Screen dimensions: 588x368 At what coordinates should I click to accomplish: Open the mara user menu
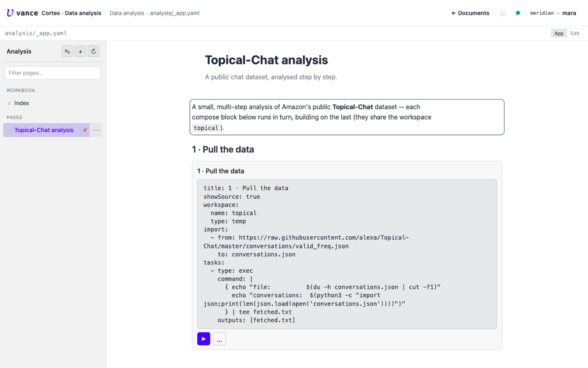[x=569, y=13]
